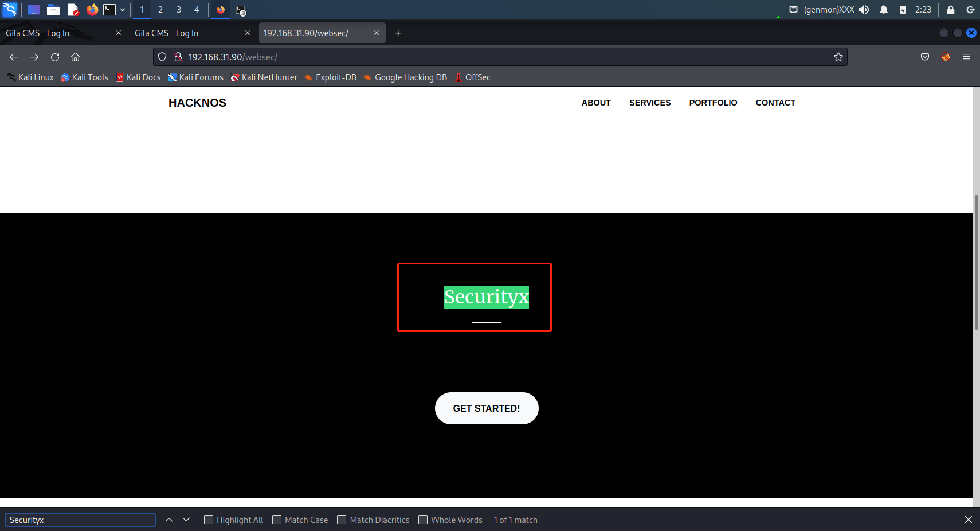Image resolution: width=980 pixels, height=531 pixels.
Task: Click the extension icon in toolbar
Action: pyautogui.click(x=946, y=57)
